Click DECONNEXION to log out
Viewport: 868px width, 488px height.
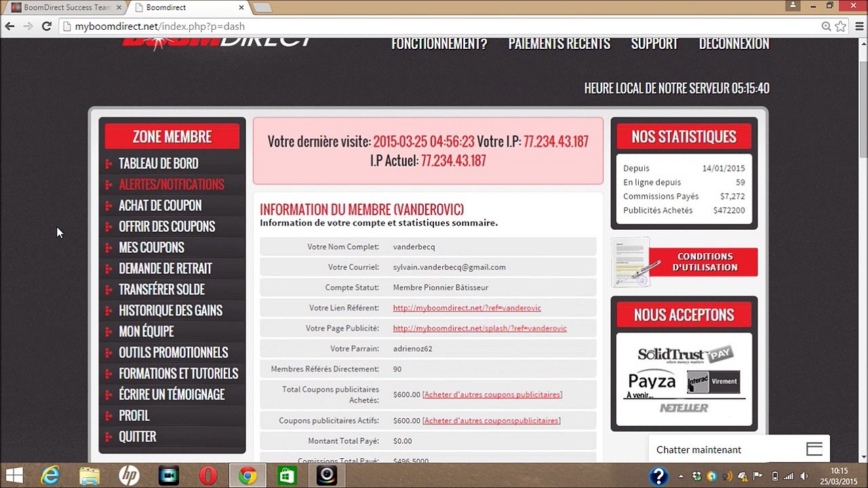pyautogui.click(x=734, y=43)
